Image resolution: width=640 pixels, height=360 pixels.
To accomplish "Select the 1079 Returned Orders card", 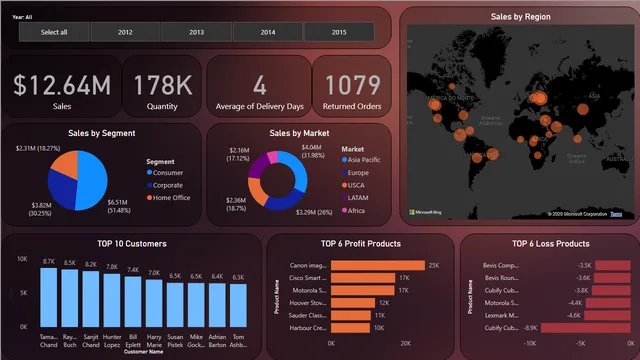I will pyautogui.click(x=352, y=87).
